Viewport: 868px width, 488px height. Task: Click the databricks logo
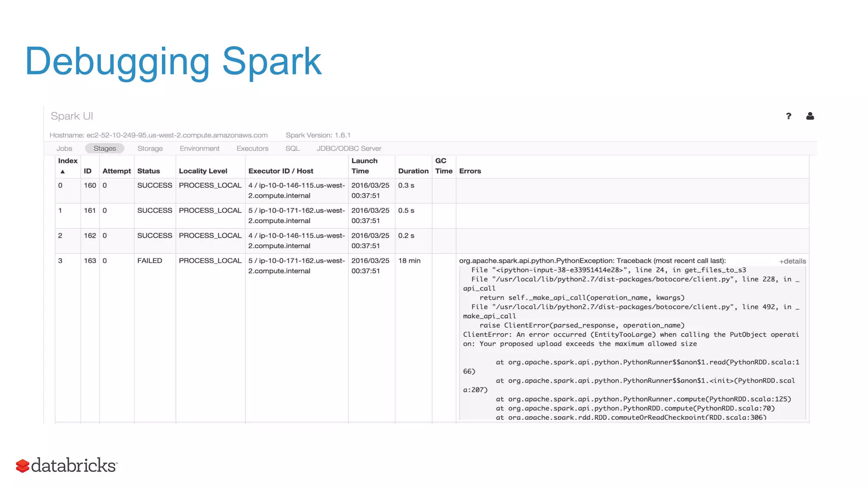pyautogui.click(x=67, y=466)
